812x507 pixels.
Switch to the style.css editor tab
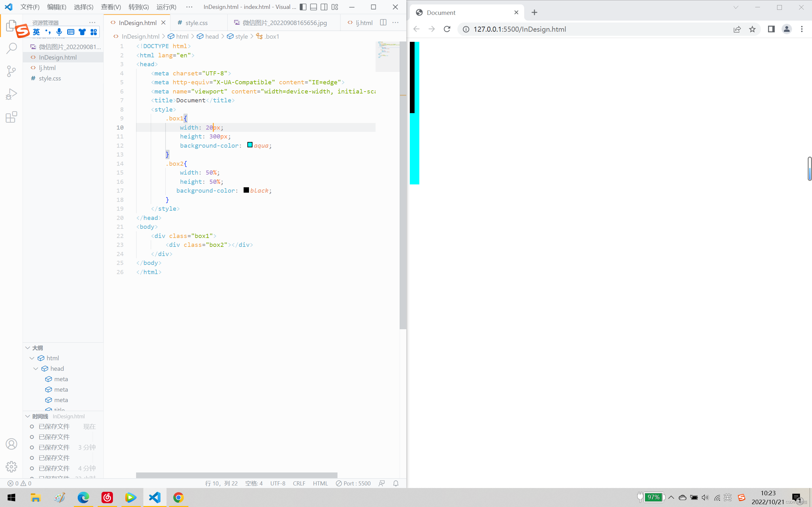tap(196, 23)
